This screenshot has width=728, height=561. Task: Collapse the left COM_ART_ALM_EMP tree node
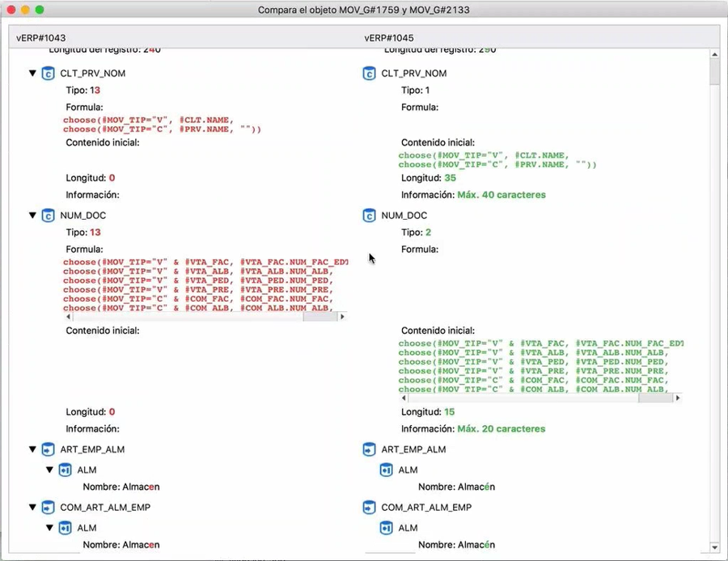click(33, 508)
